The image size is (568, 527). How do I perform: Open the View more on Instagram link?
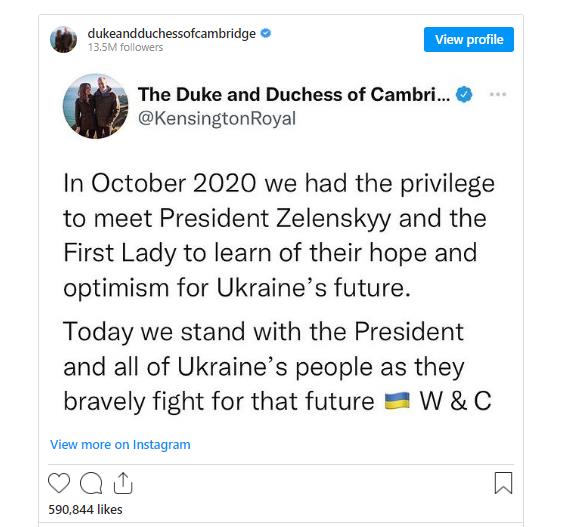pyautogui.click(x=120, y=444)
